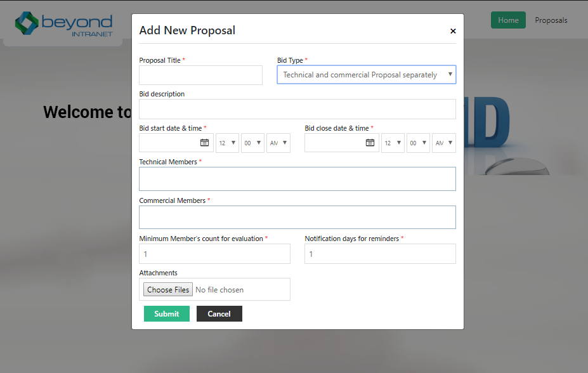Image resolution: width=588 pixels, height=373 pixels.
Task: Focus the Proposal Title field
Action: [200, 75]
